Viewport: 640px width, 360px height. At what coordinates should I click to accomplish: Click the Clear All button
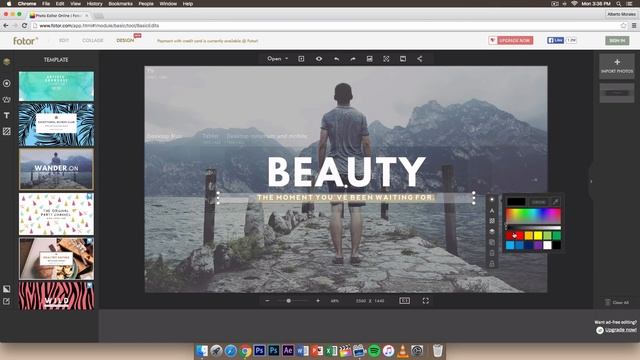click(x=617, y=302)
